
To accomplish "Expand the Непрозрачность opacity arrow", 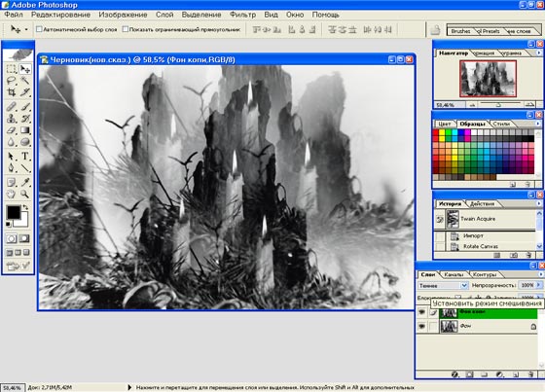I will [539, 285].
